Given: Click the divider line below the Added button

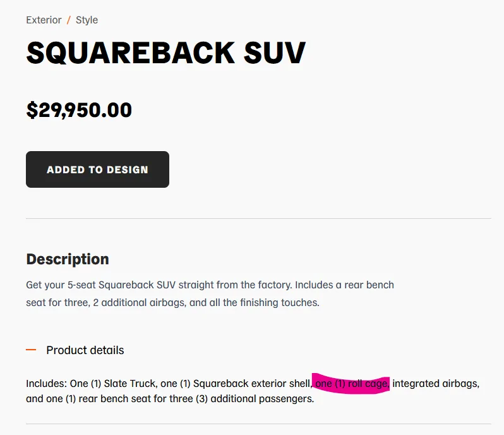Looking at the screenshot, I should 258,219.
